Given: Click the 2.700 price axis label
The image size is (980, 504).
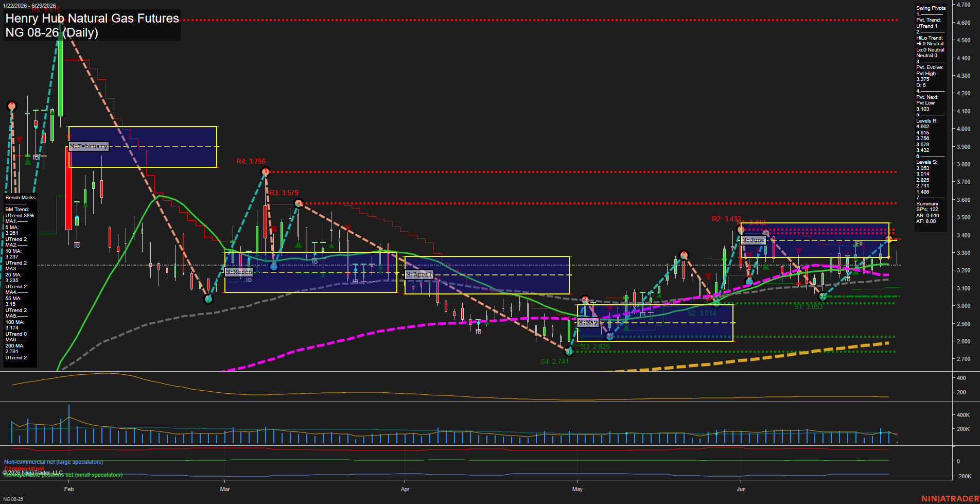Looking at the screenshot, I should [964, 359].
